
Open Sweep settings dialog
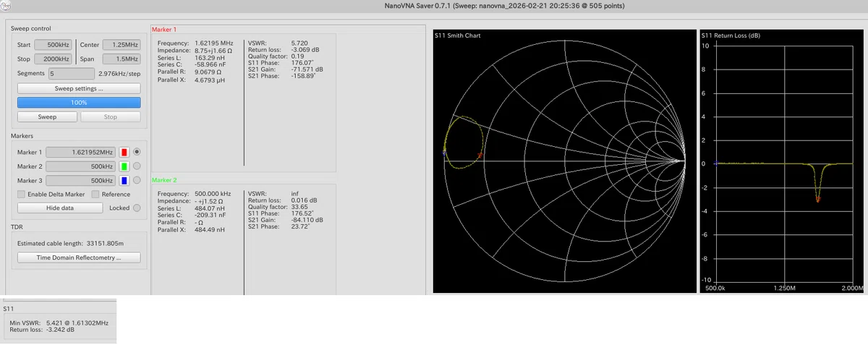79,88
